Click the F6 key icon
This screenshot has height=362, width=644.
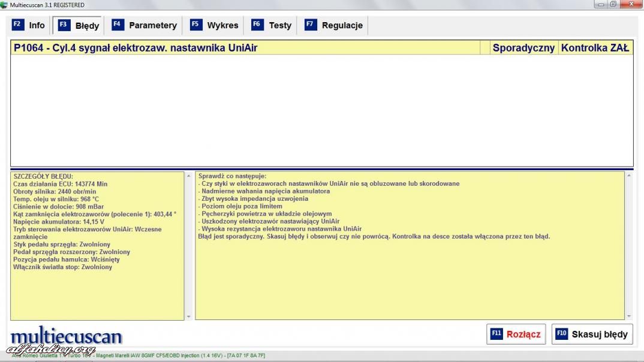257,25
